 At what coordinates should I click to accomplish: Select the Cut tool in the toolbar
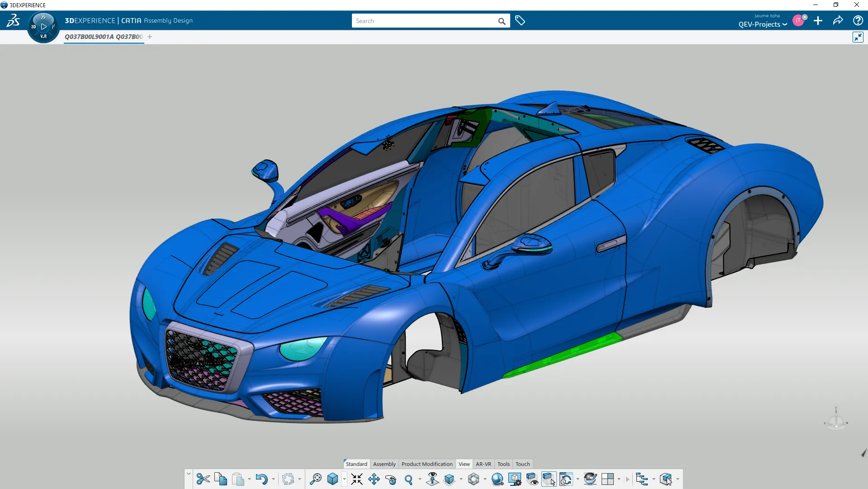(203, 479)
